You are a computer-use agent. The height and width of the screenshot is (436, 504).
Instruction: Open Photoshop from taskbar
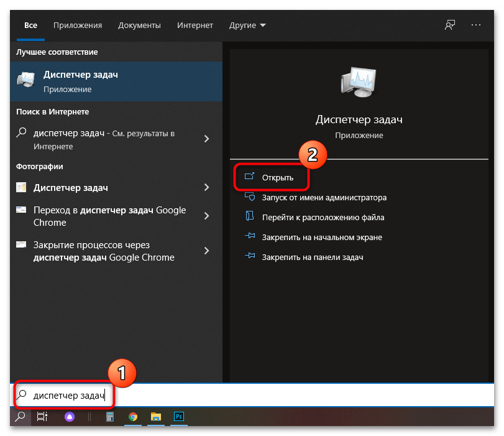pos(179,417)
